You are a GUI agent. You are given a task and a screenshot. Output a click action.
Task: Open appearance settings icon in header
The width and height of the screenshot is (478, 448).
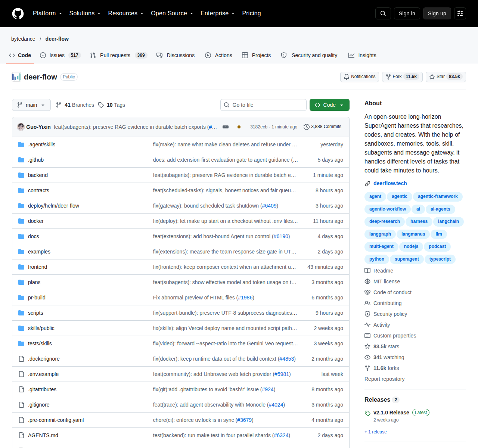(x=460, y=13)
